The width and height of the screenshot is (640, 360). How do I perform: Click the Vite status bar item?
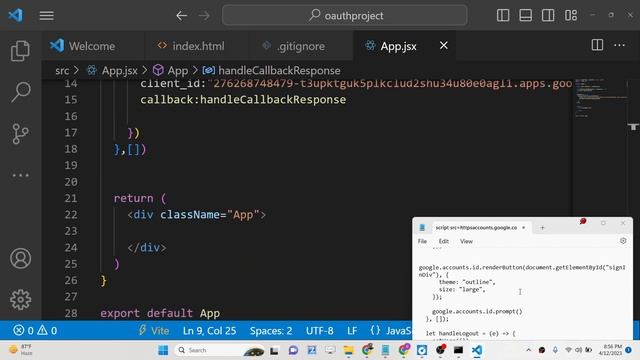[x=154, y=330]
